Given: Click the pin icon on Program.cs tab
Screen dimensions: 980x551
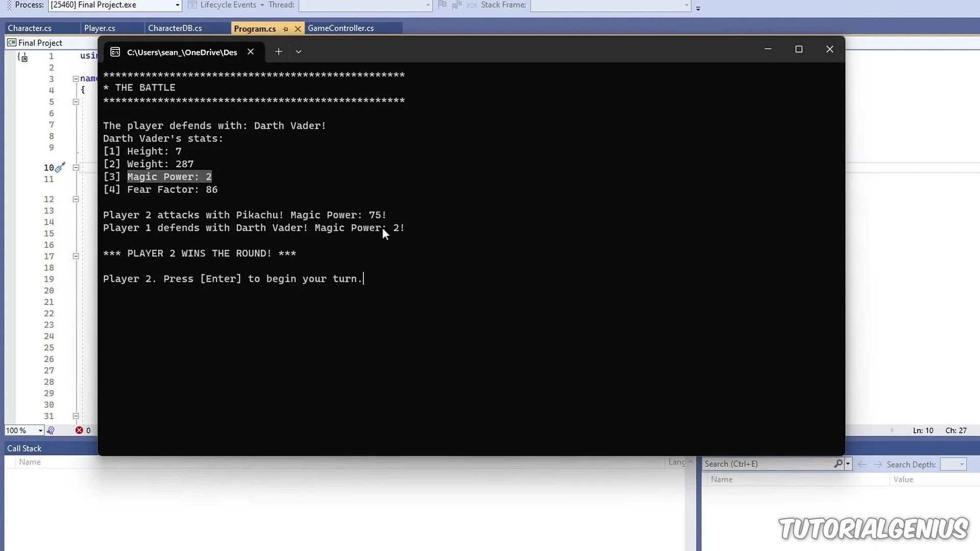Looking at the screenshot, I should 285,29.
